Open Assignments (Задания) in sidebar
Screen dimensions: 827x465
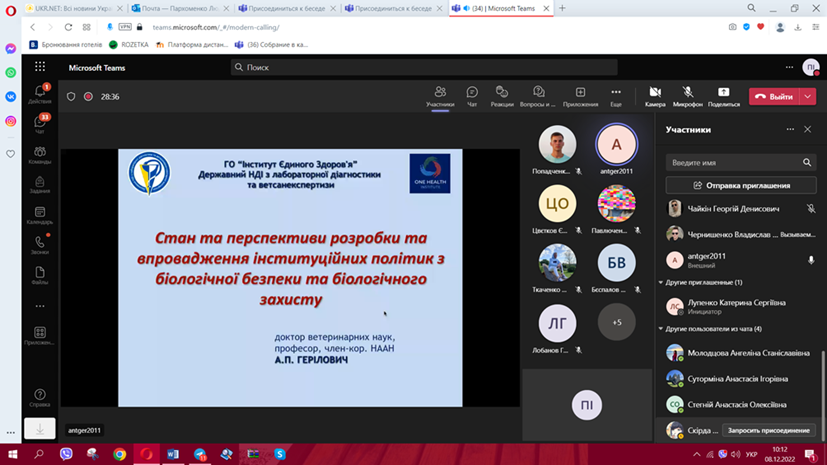pyautogui.click(x=40, y=185)
